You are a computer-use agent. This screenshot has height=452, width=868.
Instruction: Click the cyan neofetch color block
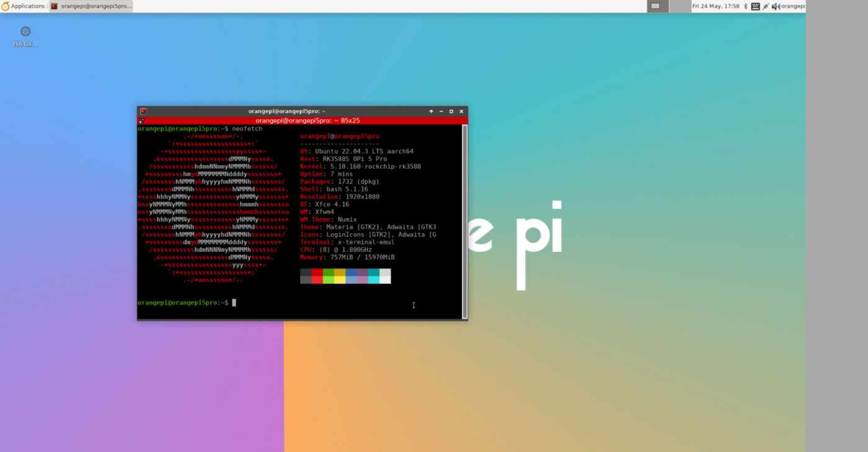[374, 280]
